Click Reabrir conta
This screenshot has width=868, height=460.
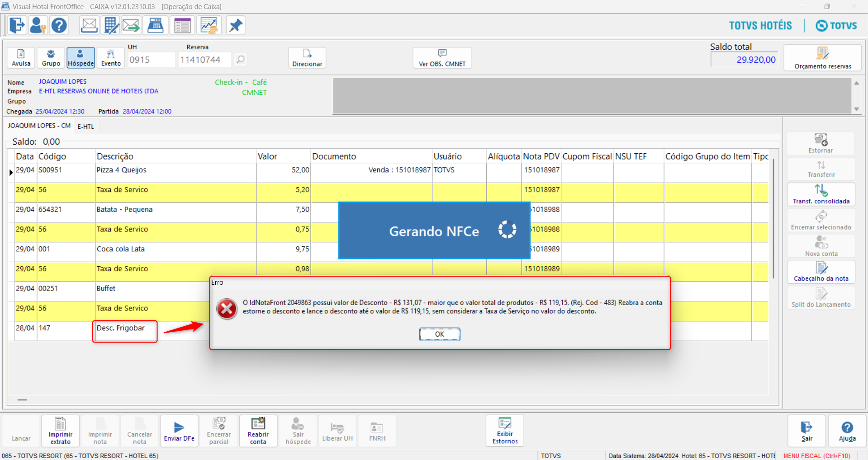tap(258, 431)
